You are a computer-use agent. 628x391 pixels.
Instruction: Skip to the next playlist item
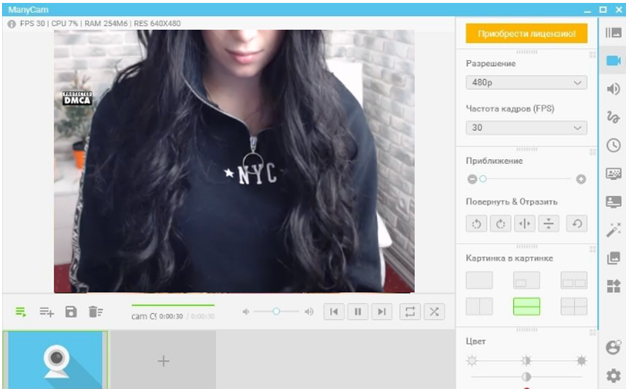[382, 311]
